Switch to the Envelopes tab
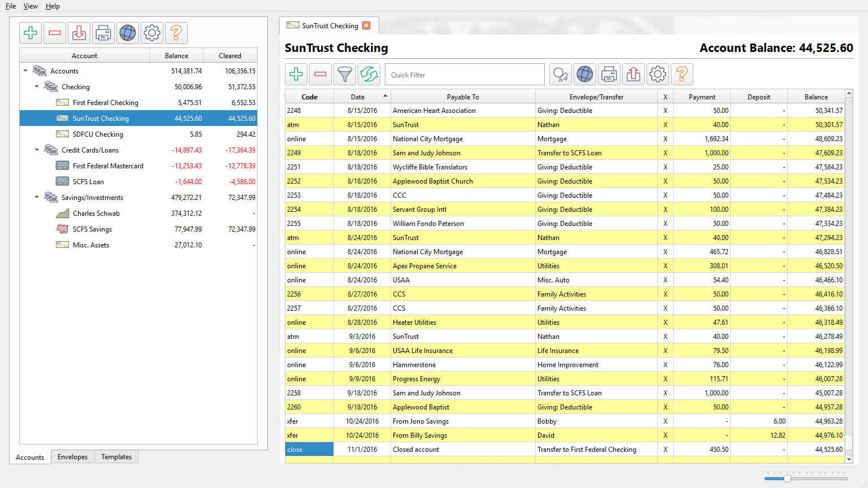The image size is (868, 488). [72, 457]
